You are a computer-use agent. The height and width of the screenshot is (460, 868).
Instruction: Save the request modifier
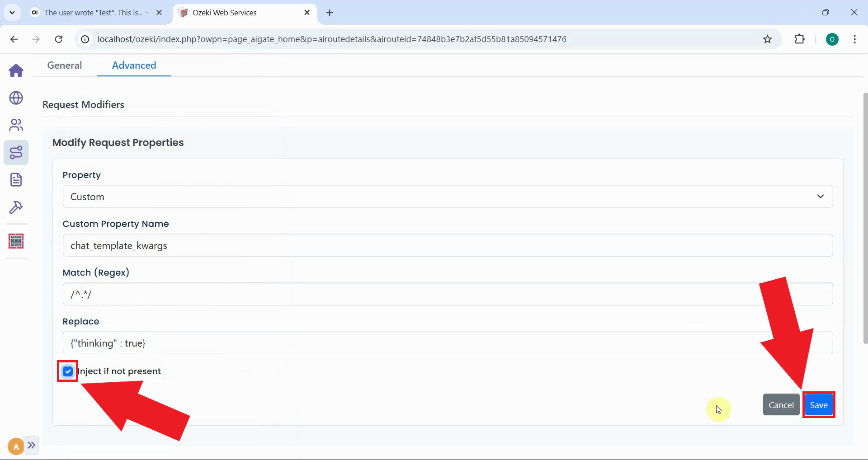[819, 404]
